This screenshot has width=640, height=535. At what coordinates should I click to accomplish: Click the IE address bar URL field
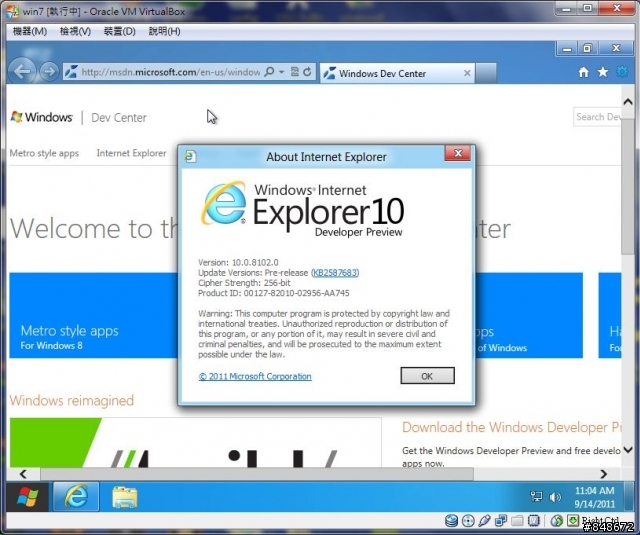tap(170, 72)
